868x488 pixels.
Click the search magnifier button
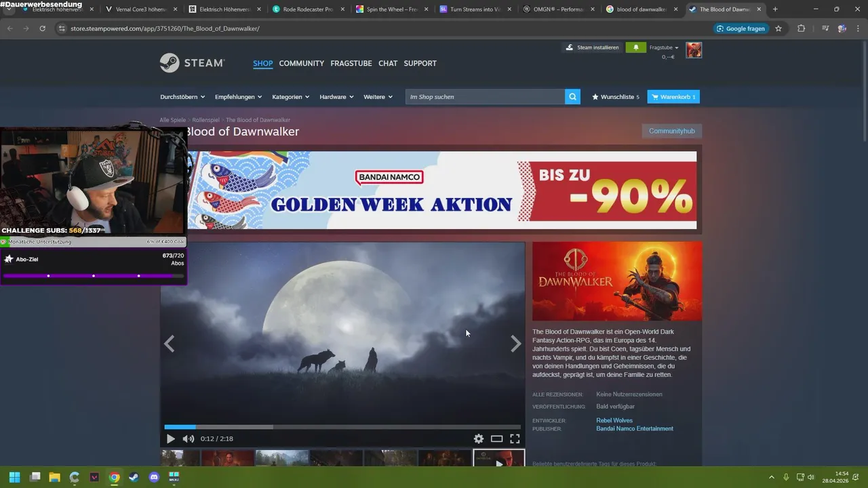573,97
